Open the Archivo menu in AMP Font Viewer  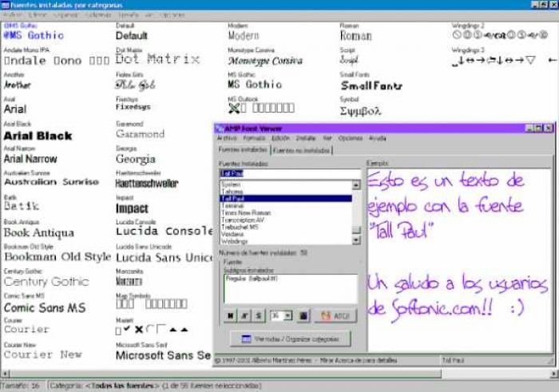pos(227,138)
